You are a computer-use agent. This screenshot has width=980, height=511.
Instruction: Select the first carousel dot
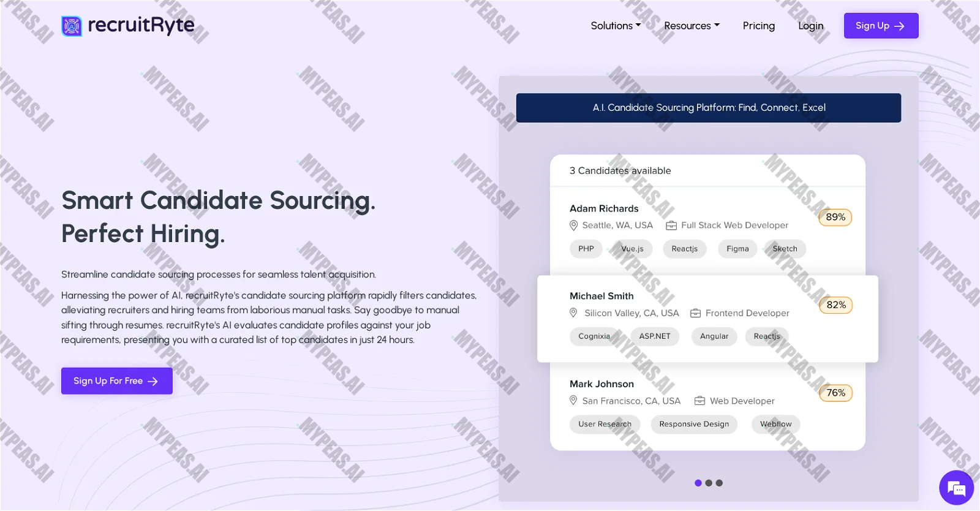tap(698, 483)
